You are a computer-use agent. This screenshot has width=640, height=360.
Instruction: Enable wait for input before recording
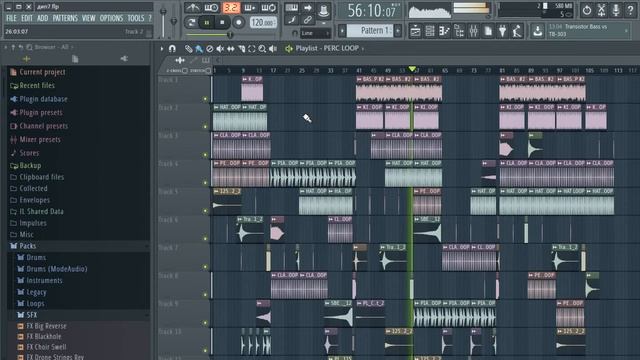(211, 7)
